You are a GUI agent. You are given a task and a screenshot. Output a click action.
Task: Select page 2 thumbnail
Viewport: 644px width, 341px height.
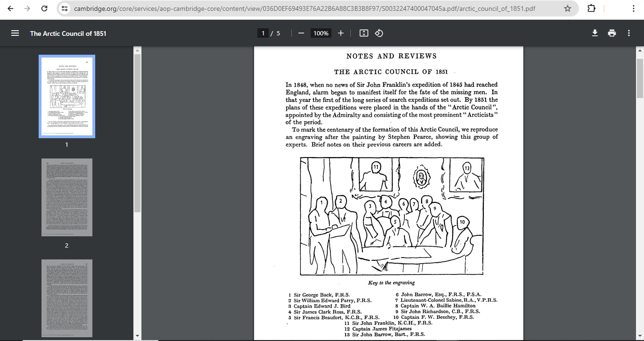coord(67,198)
